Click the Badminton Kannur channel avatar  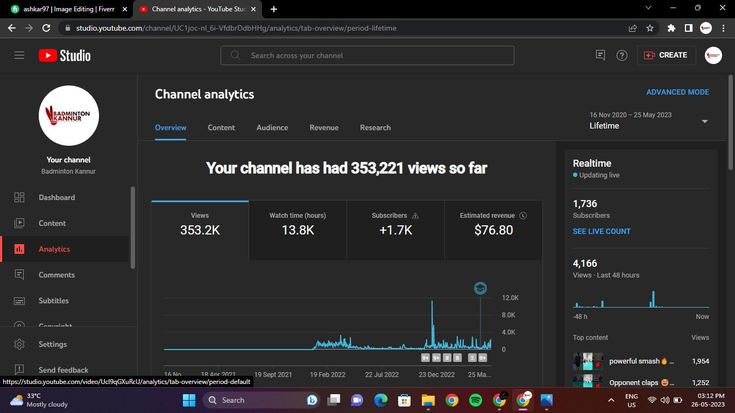click(68, 115)
